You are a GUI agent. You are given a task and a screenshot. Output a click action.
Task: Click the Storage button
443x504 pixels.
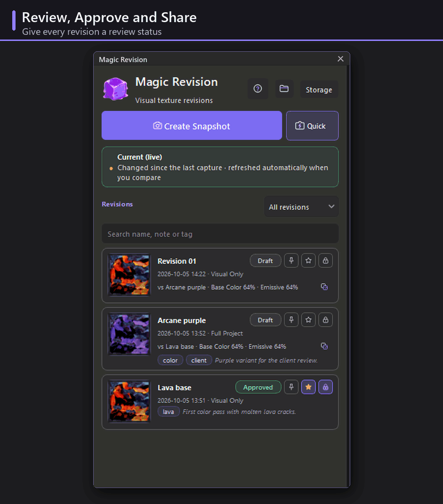tap(319, 89)
